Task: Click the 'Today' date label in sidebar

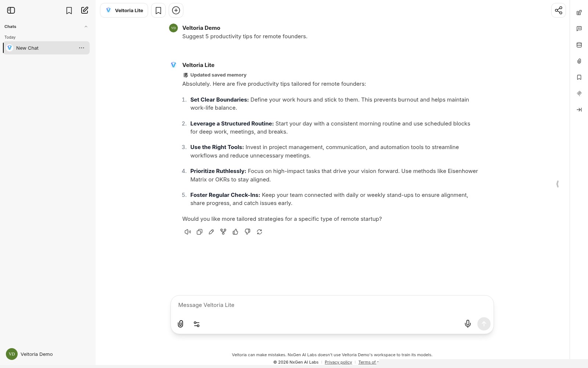Action: tap(10, 37)
